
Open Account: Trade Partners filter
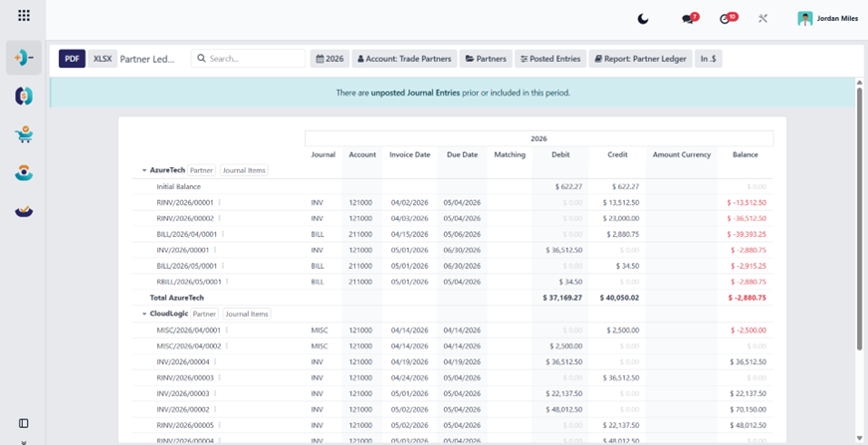point(405,59)
